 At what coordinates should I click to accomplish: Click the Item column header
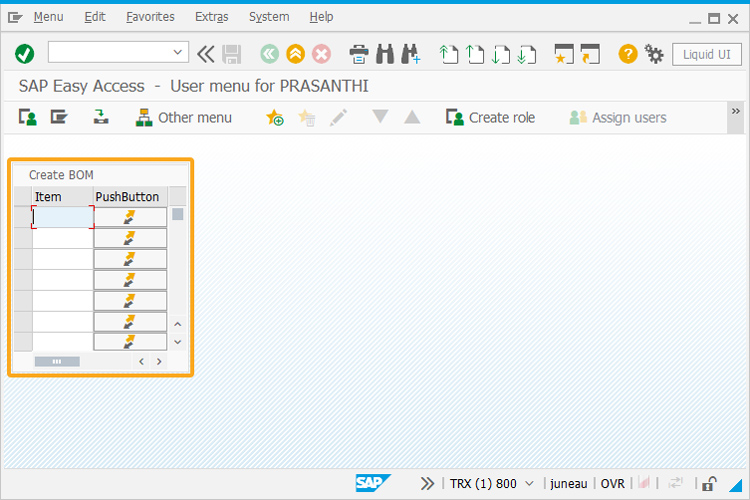[x=63, y=197]
